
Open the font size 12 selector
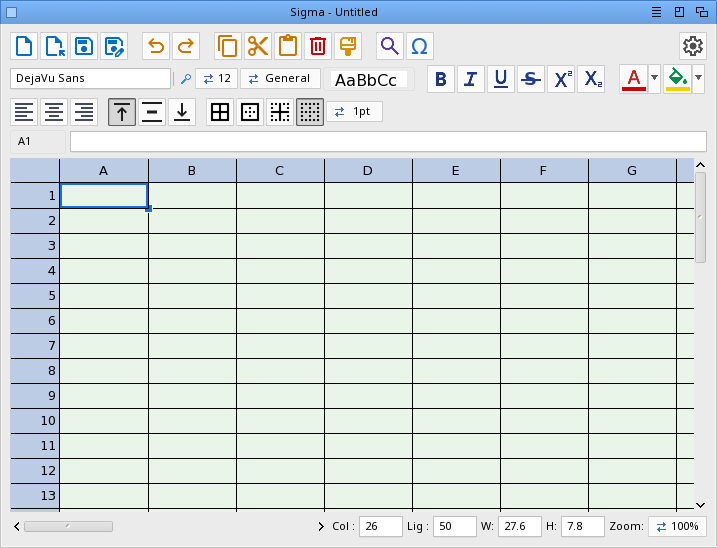217,79
